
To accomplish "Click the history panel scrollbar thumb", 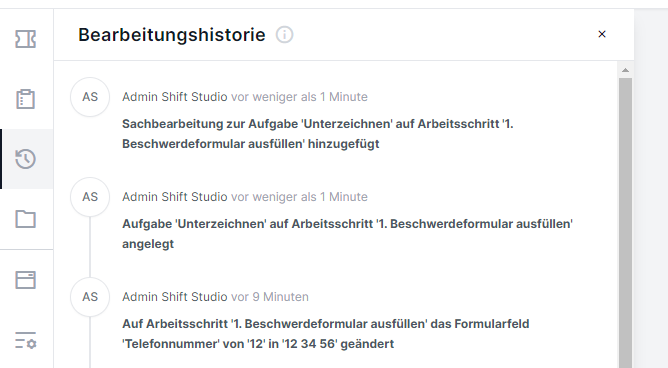I will coord(625,223).
